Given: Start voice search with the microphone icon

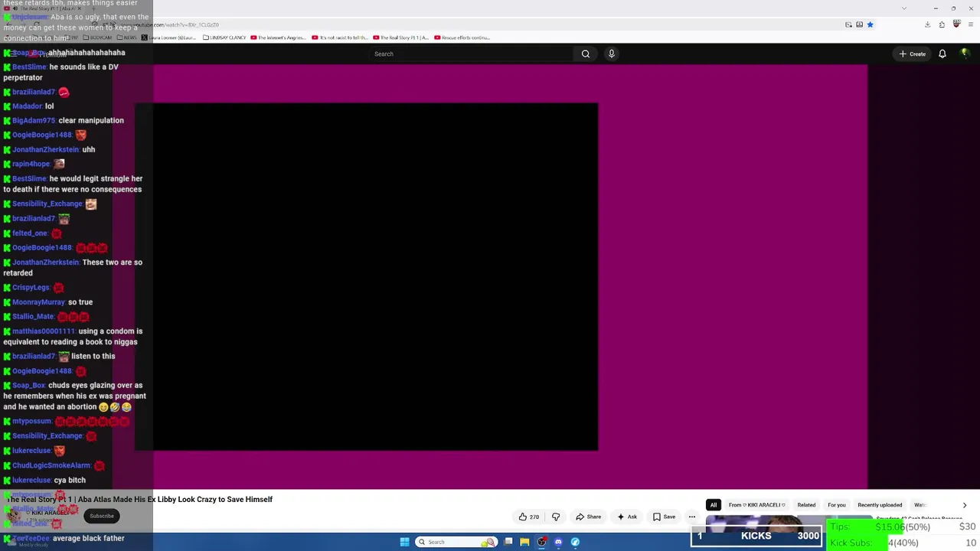Looking at the screenshot, I should tap(611, 54).
